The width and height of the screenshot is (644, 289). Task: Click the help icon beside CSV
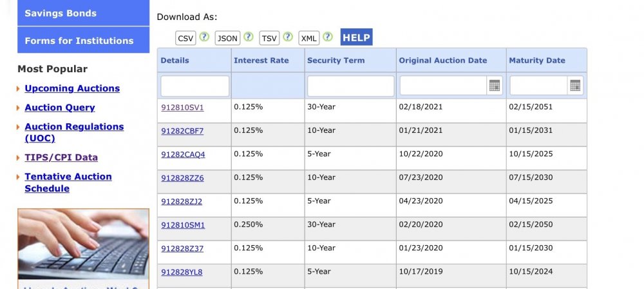[x=204, y=37]
